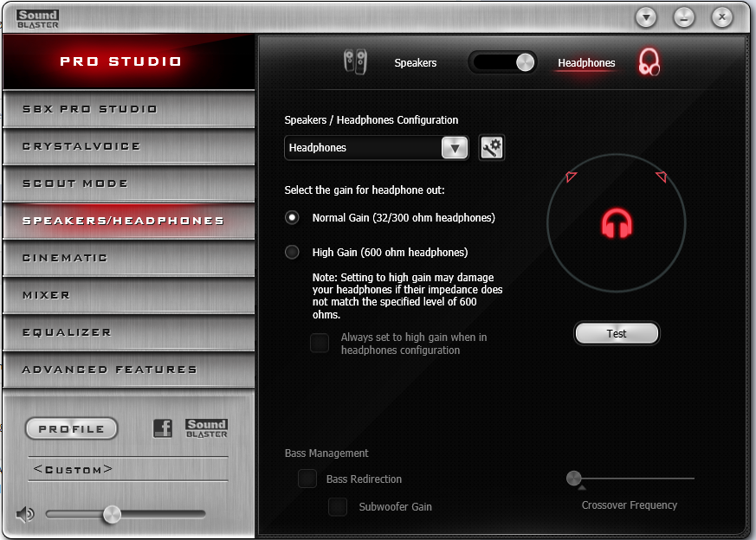Expand the Headphones configuration dropdown arrow
The width and height of the screenshot is (756, 540).
(454, 148)
